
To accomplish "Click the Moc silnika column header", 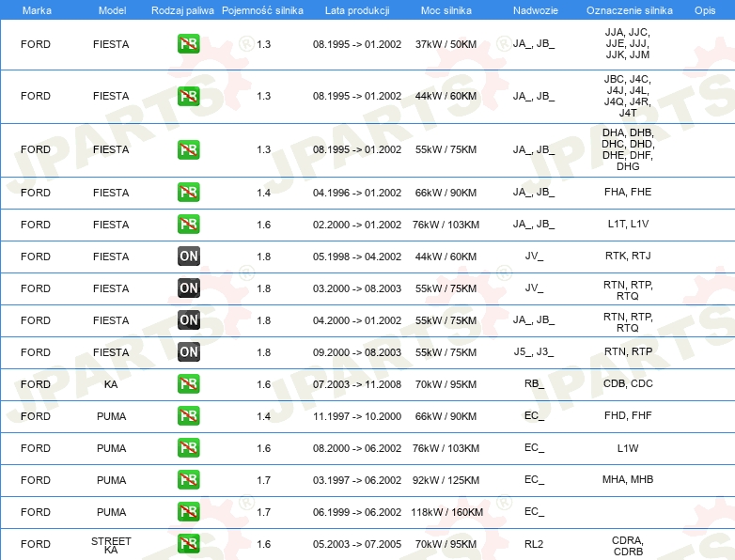I will (x=446, y=10).
